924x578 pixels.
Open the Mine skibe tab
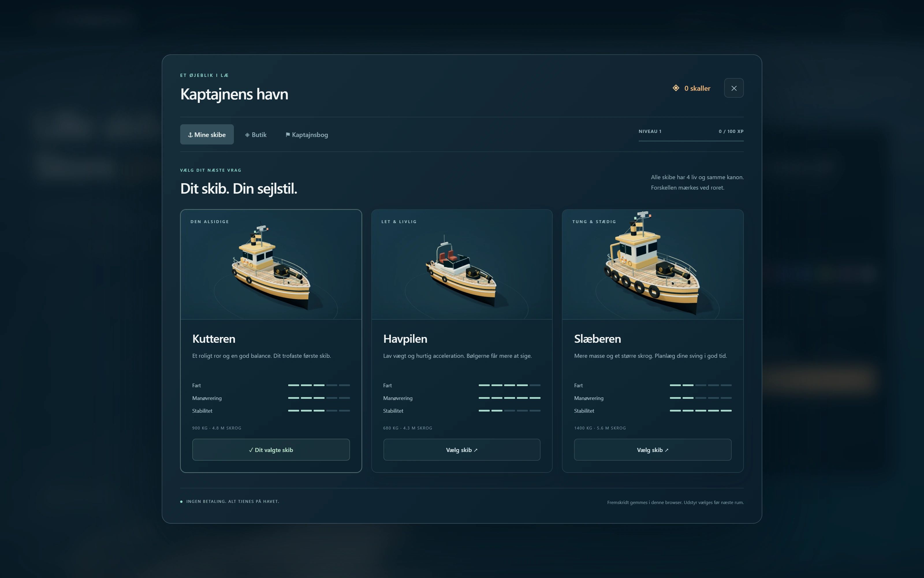pyautogui.click(x=206, y=134)
